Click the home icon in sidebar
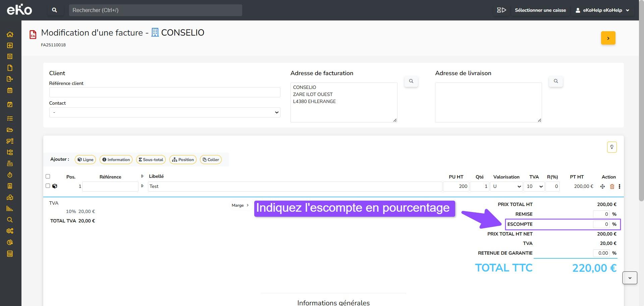The image size is (644, 306). pos(10,34)
